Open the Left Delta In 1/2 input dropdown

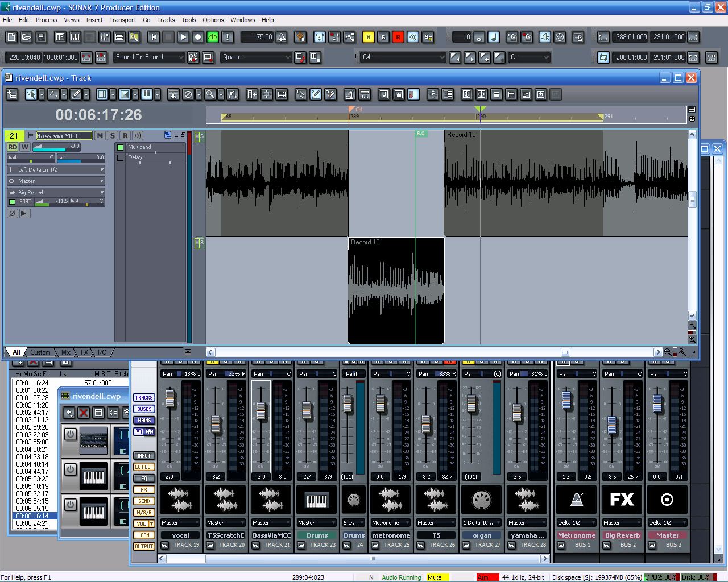(x=56, y=170)
